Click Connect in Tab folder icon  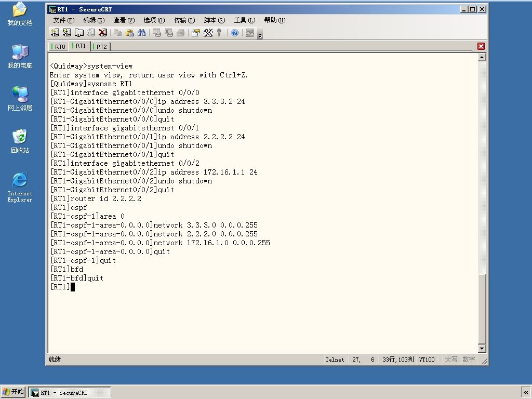79,33
